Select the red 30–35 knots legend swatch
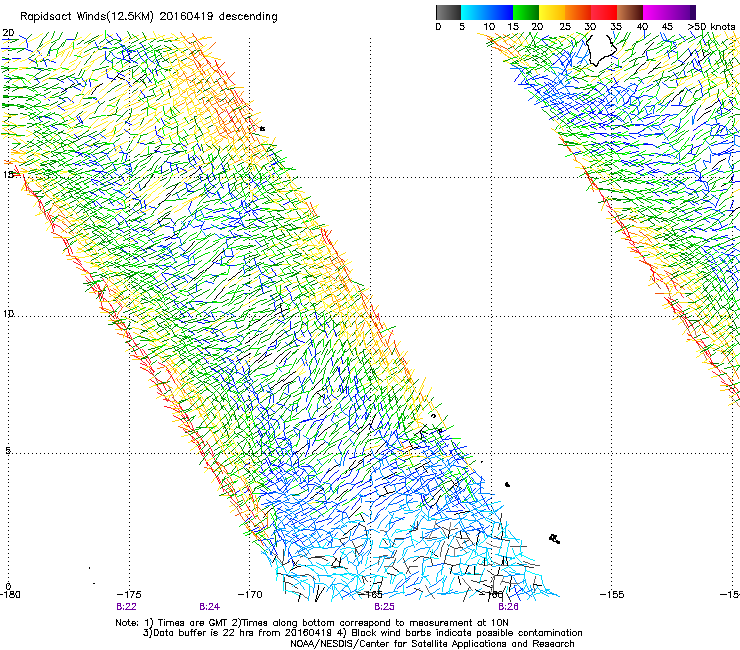 [604, 12]
